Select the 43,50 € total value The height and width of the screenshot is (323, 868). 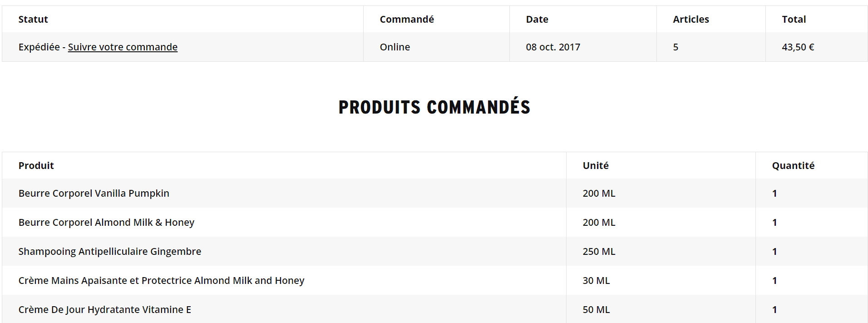[x=798, y=47]
